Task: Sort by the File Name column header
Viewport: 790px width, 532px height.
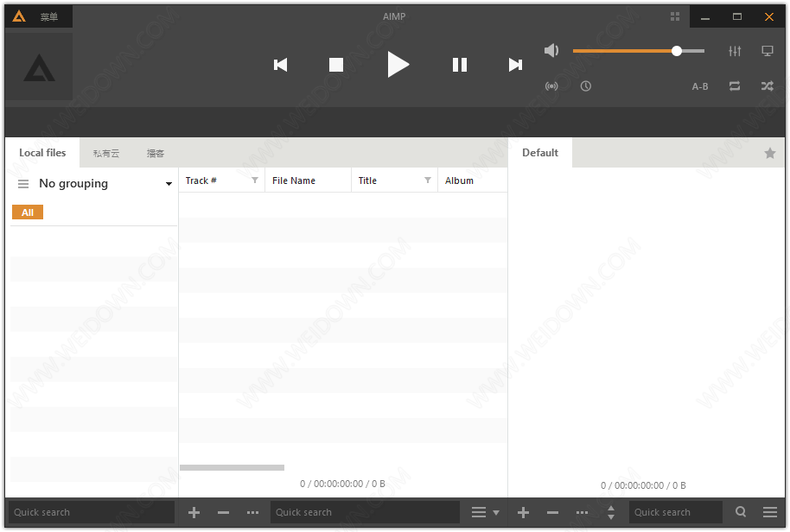Action: click(x=294, y=180)
